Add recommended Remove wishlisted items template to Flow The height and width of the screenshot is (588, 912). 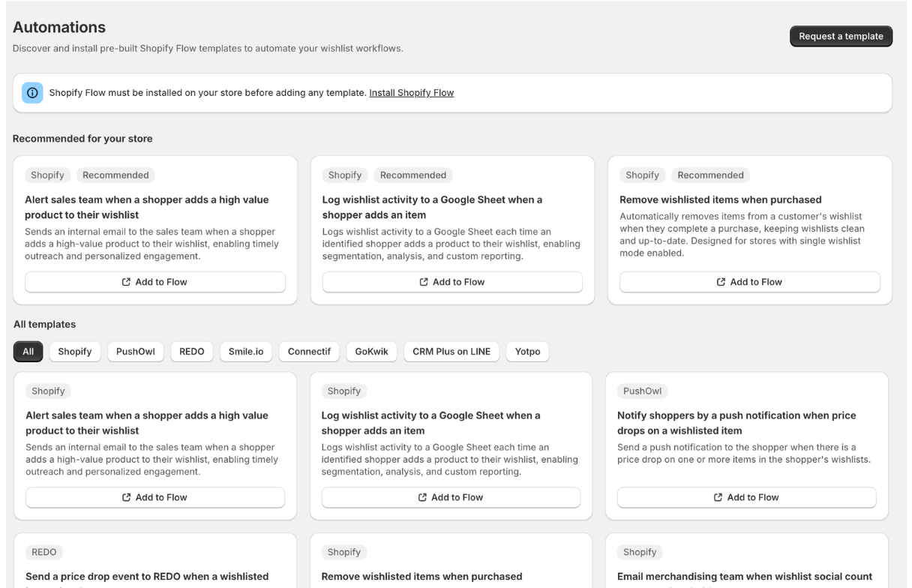750,282
